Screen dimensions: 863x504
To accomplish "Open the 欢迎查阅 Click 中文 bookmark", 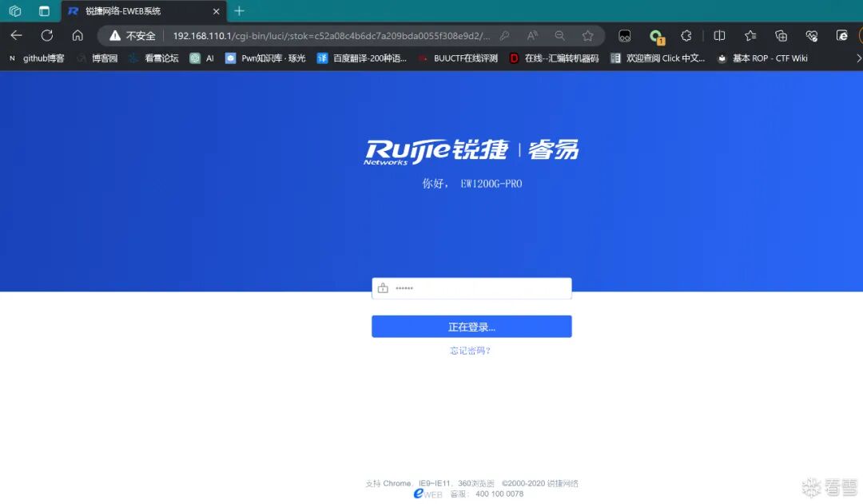I will (x=658, y=58).
